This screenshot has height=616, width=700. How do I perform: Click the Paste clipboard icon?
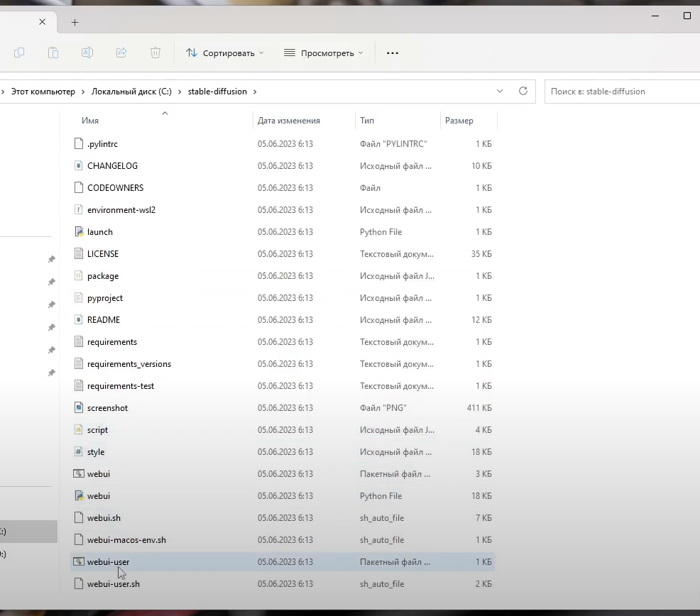[x=53, y=53]
